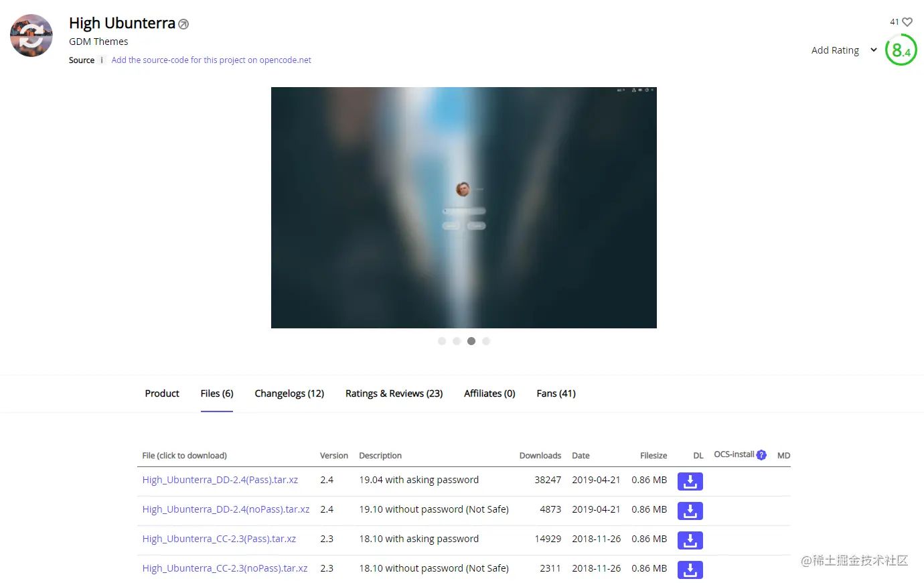This screenshot has width=924, height=583.
Task: Click the Description column header
Action: point(380,456)
